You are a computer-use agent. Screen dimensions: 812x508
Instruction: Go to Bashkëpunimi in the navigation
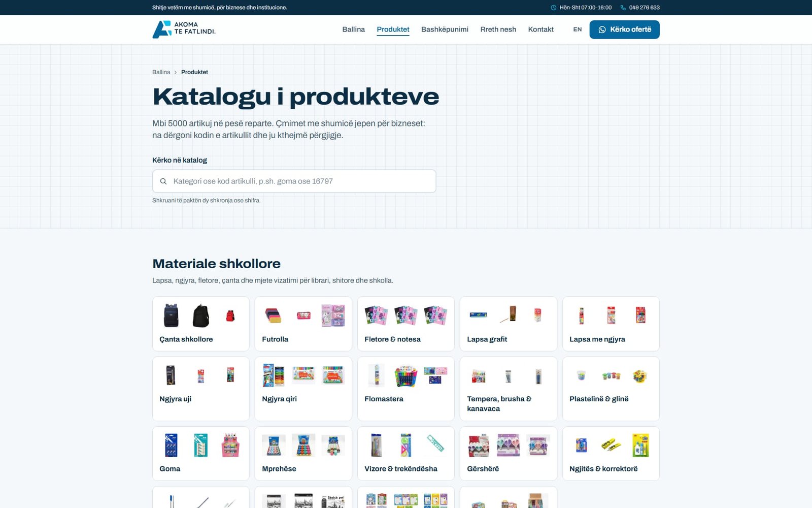point(445,29)
